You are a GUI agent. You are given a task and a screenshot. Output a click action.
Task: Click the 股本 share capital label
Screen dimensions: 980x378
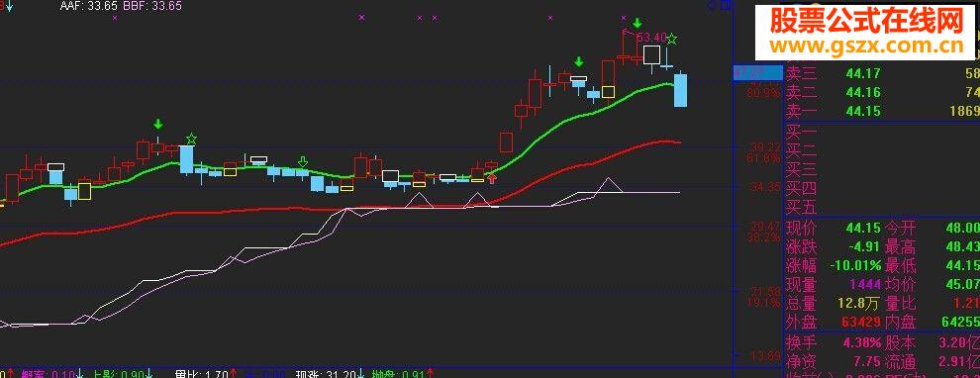[901, 342]
